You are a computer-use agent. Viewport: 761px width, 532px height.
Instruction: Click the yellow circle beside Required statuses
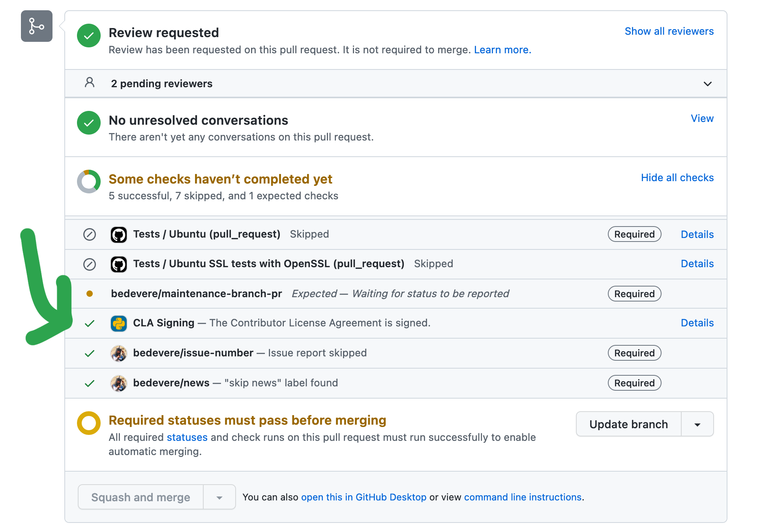(x=89, y=423)
